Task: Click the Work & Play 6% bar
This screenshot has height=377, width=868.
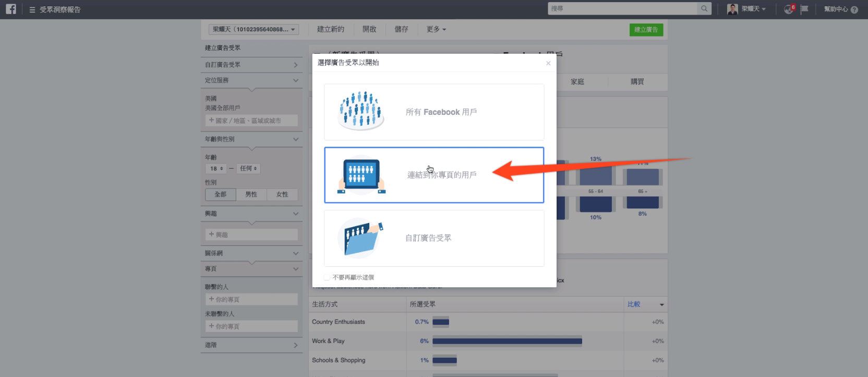Action: tap(507, 341)
